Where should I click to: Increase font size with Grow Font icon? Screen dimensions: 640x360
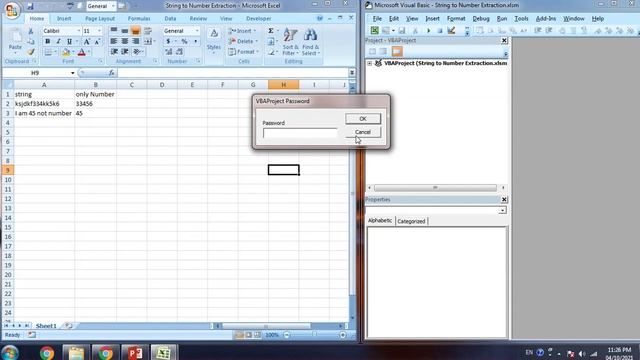(87, 42)
